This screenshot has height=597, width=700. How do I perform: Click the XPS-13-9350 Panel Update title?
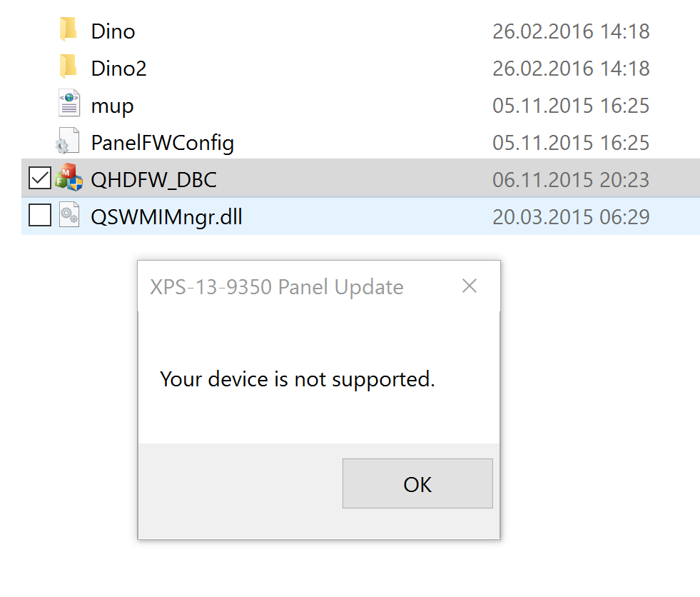pyautogui.click(x=276, y=287)
